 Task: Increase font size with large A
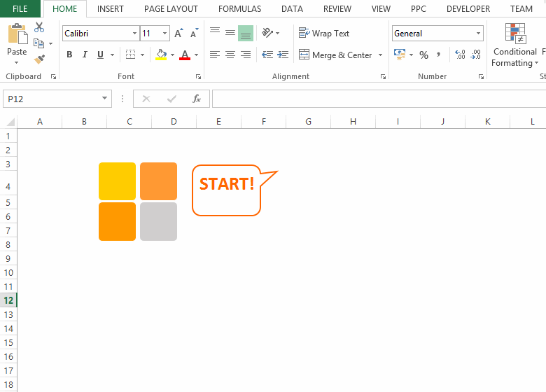point(178,34)
